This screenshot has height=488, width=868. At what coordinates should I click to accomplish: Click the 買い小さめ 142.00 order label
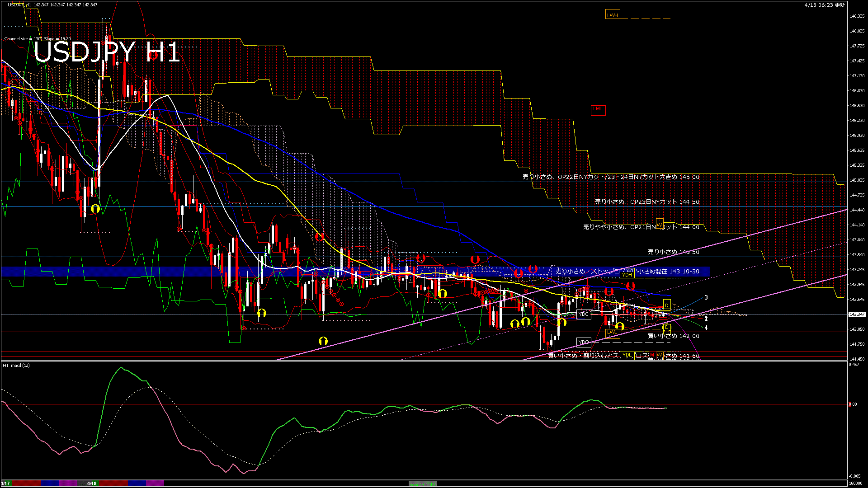point(673,336)
